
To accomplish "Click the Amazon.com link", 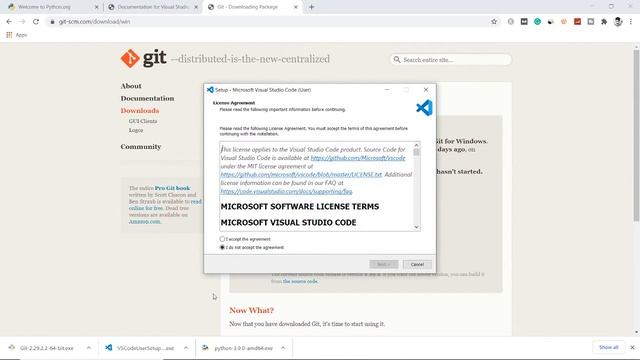I will (144, 221).
